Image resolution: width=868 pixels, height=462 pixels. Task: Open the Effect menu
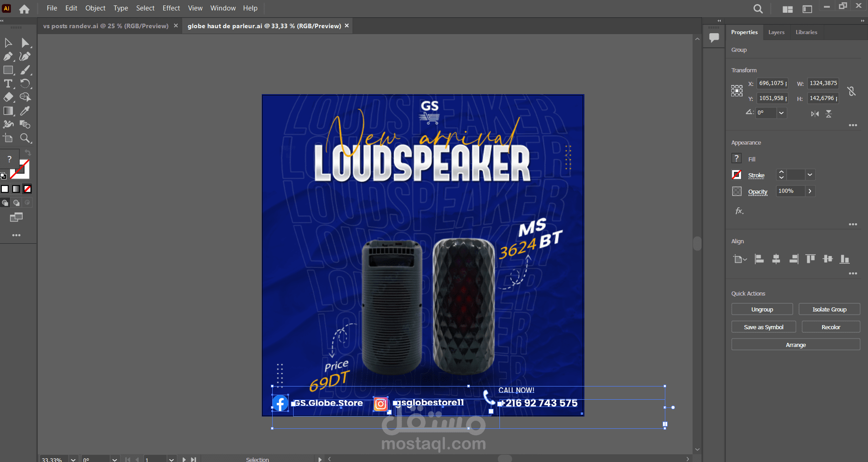coord(171,8)
